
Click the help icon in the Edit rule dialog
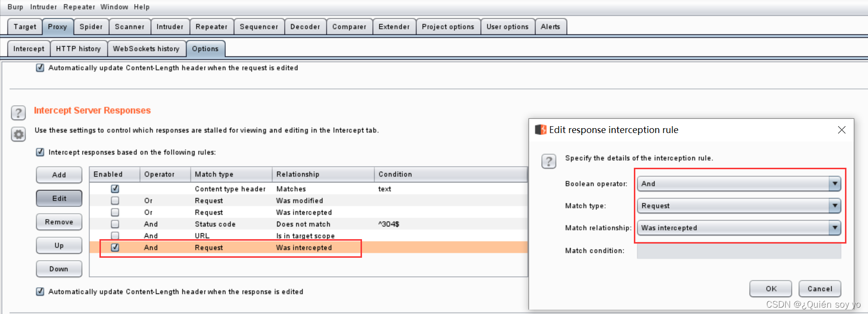[x=549, y=161]
